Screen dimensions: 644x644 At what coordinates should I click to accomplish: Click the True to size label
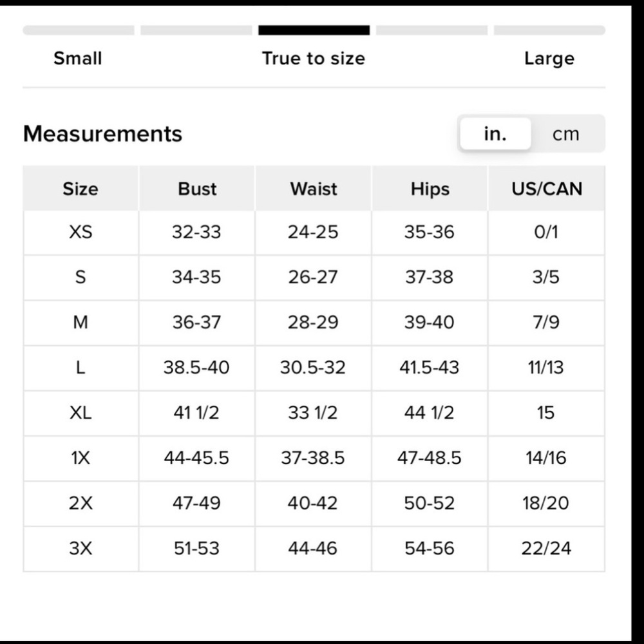[x=314, y=59]
